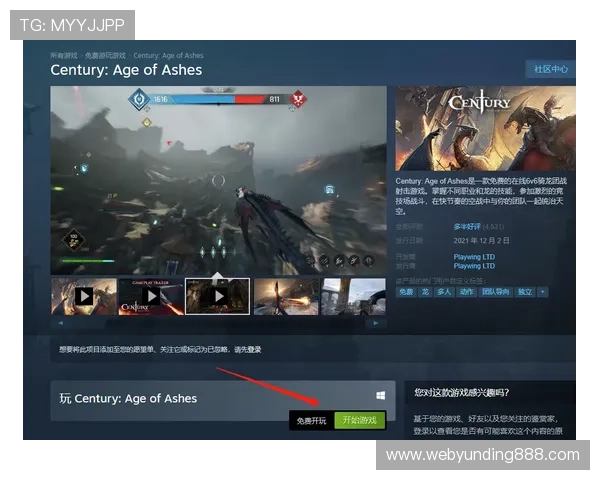Select the 团队导向 tag
Viewport: 600px width, 480px height.
[x=496, y=292]
